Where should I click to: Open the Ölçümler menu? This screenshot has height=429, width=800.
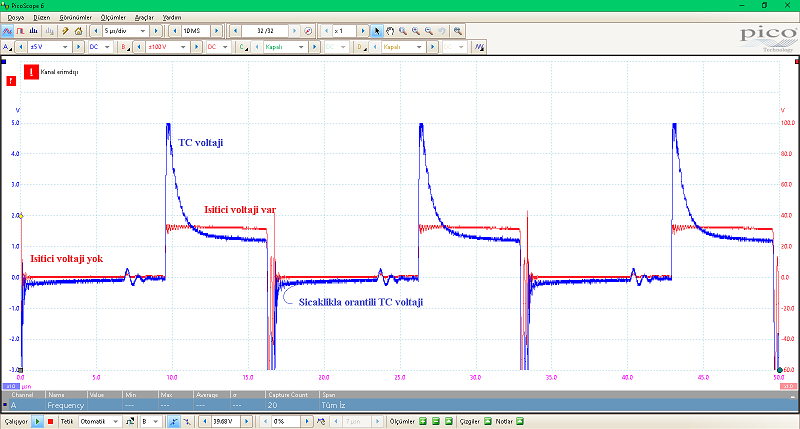point(104,18)
